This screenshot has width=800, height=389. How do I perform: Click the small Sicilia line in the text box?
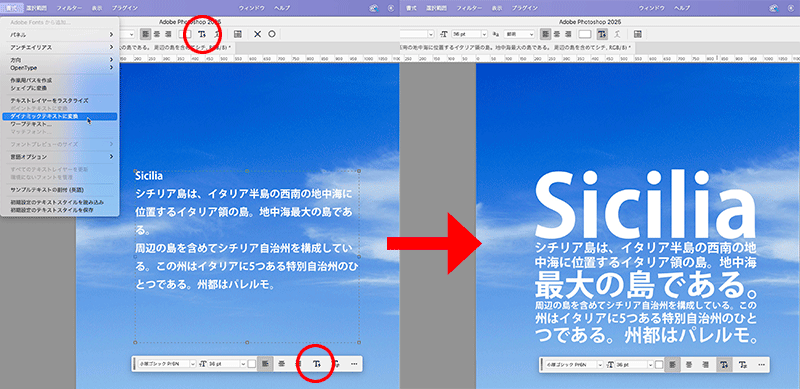[149, 176]
